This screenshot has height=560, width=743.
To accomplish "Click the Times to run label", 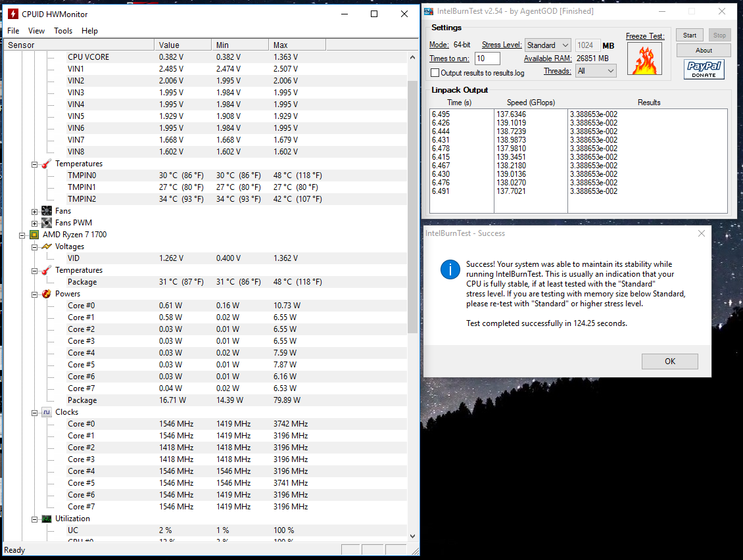I will (449, 58).
